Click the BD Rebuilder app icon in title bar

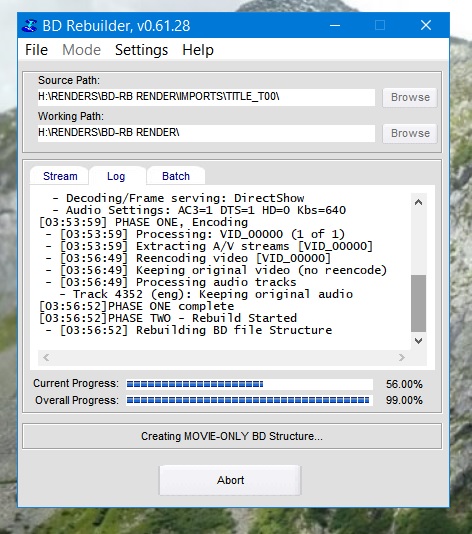coord(30,26)
